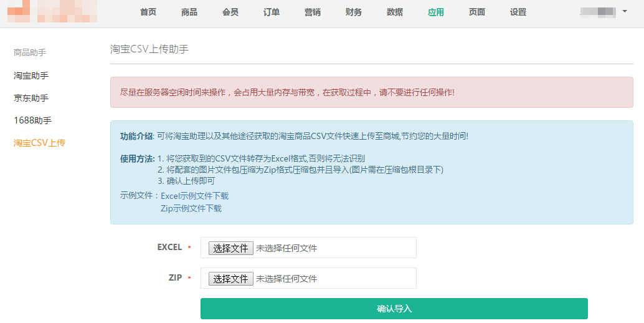The image size is (644, 323).
Task: Open the user account dropdown arrow
Action: (x=625, y=11)
